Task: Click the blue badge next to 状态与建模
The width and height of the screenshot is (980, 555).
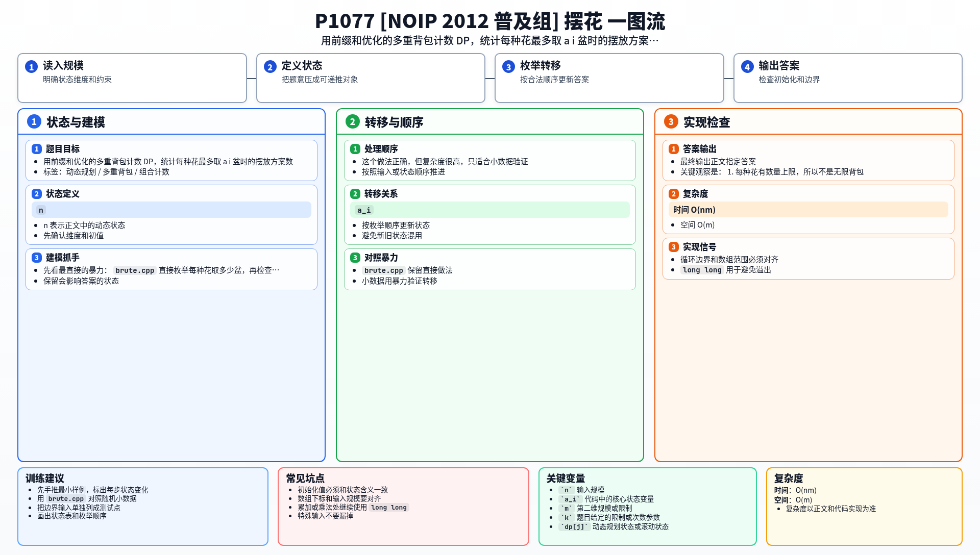Action: (x=34, y=121)
